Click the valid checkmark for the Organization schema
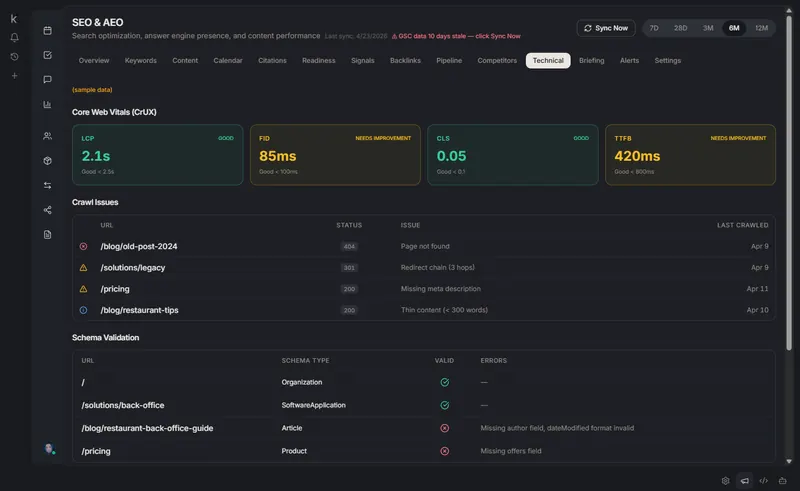Screen dimensions: 800x491 click(x=444, y=382)
